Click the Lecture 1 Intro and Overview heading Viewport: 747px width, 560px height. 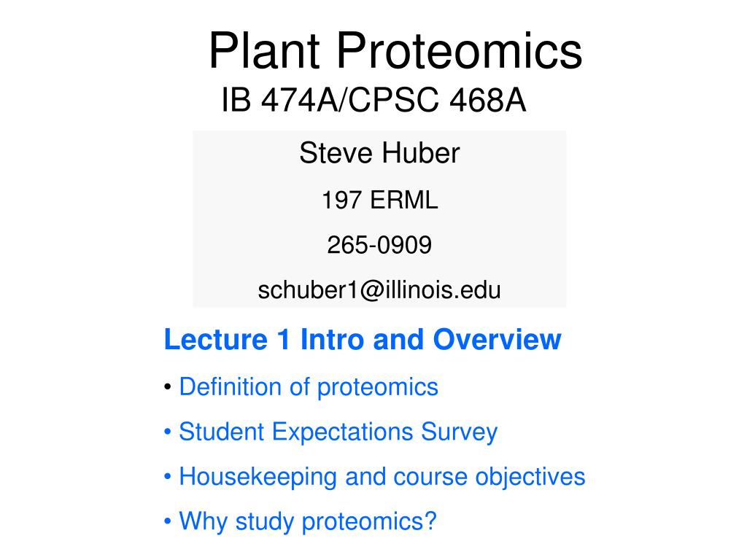click(363, 340)
